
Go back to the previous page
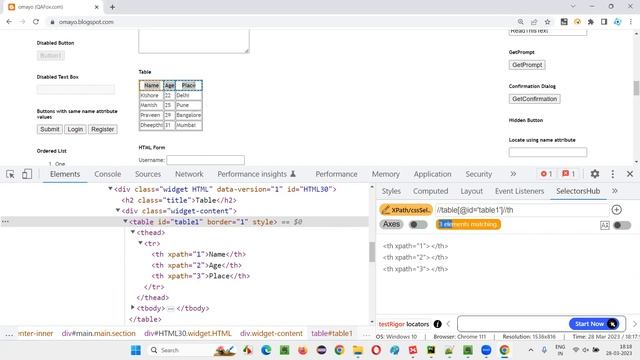pos(9,22)
